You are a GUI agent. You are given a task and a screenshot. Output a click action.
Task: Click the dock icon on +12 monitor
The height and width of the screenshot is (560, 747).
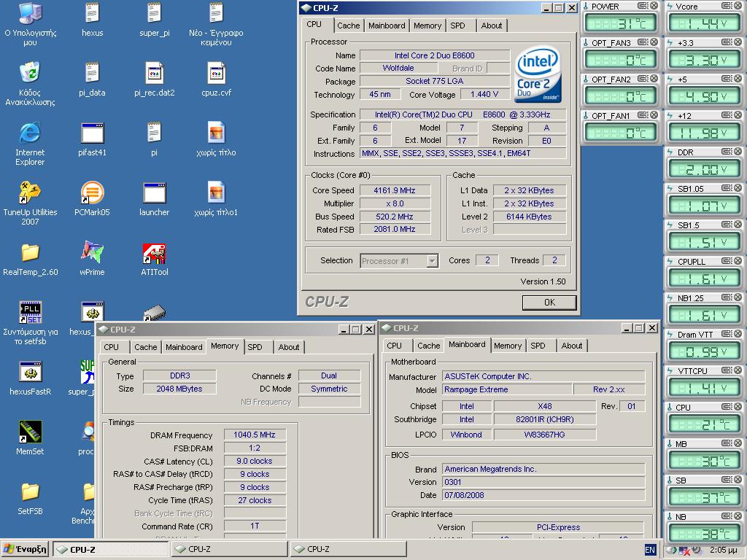click(x=727, y=115)
